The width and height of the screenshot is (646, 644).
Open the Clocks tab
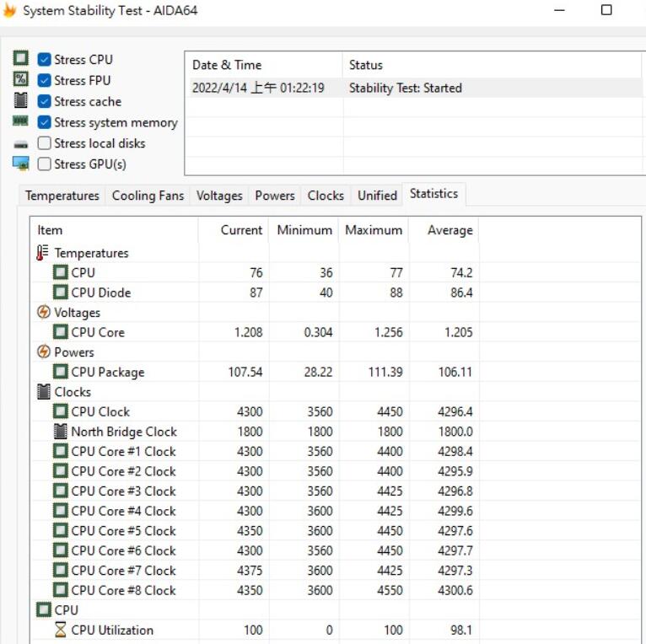326,196
